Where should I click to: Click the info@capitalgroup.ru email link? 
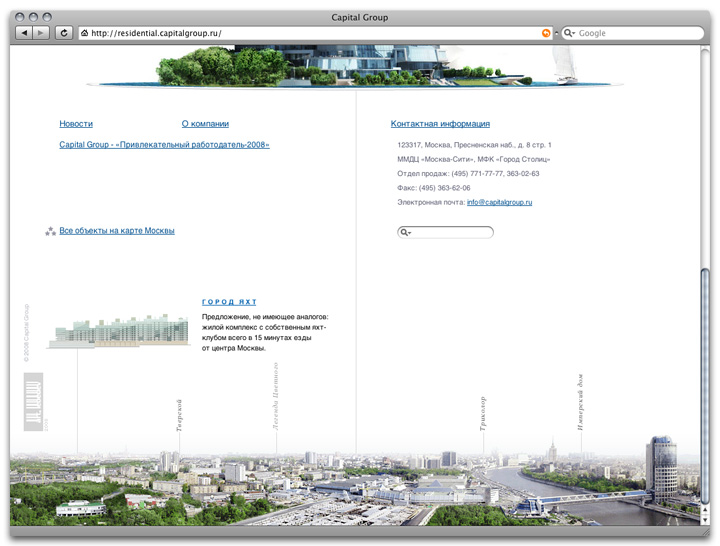[x=499, y=202]
